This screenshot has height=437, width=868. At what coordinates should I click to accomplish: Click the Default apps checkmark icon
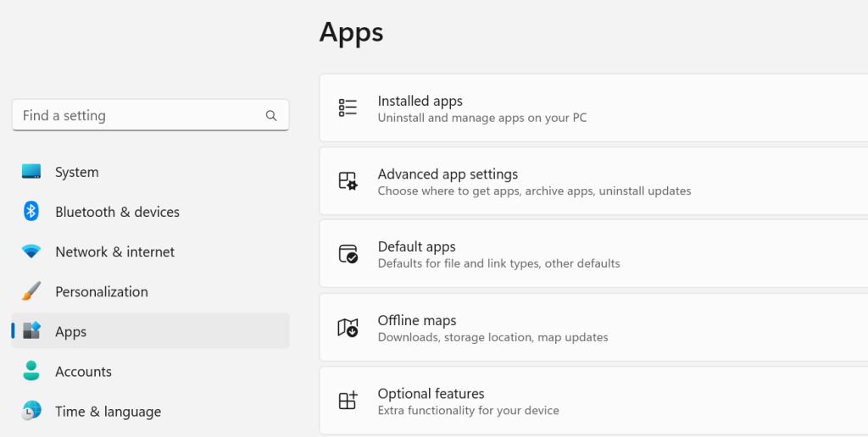[x=348, y=254]
